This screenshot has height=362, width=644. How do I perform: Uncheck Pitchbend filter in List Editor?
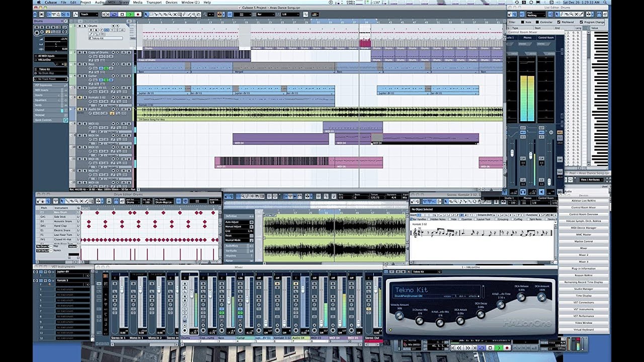pyautogui.click(x=559, y=22)
